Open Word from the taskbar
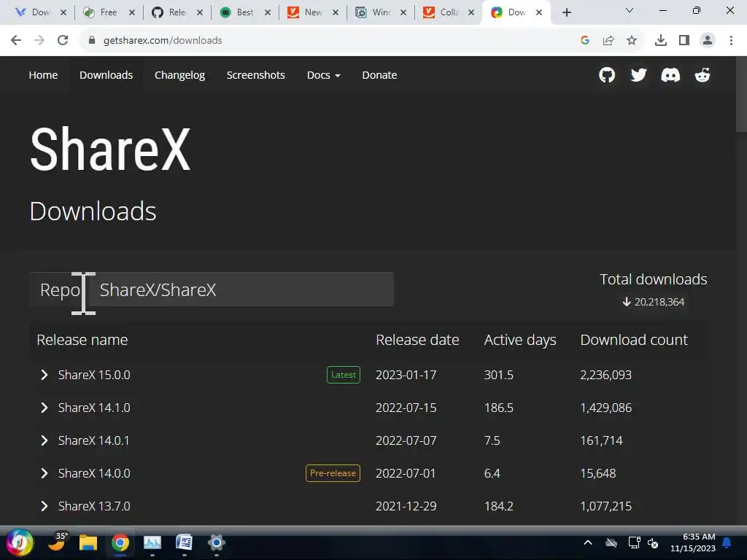The image size is (747, 560). coord(184,542)
